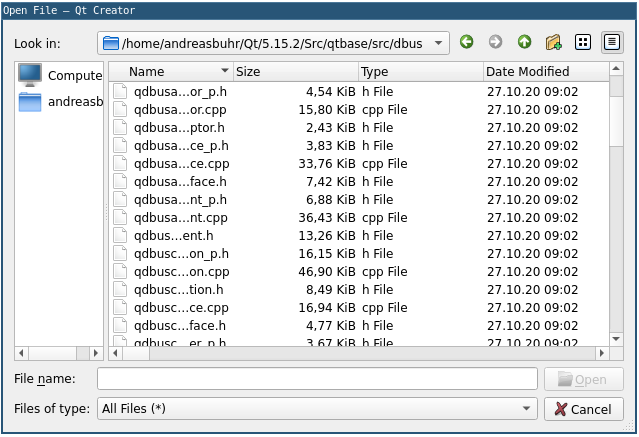The height and width of the screenshot is (437, 639).
Task: Select Computer in the sidebar
Action: (60, 76)
